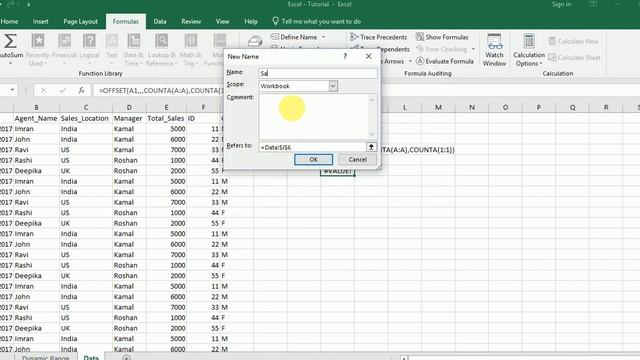Viewport: 640px width, 360px height.
Task: Open the Insert ribbon tab
Action: (40, 22)
